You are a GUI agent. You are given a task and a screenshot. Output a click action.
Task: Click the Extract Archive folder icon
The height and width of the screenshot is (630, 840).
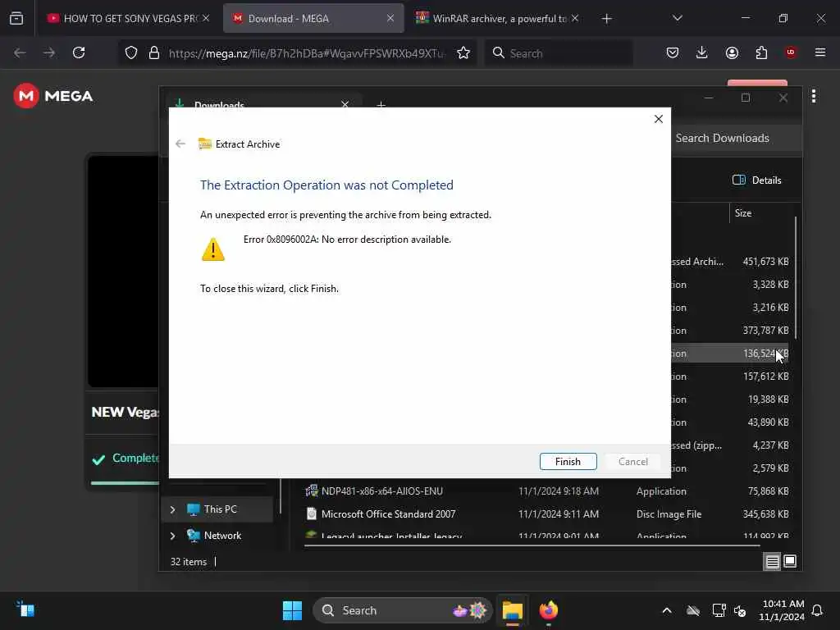(x=204, y=144)
